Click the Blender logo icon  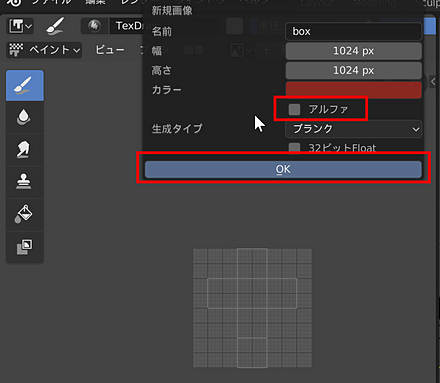coord(14,3)
